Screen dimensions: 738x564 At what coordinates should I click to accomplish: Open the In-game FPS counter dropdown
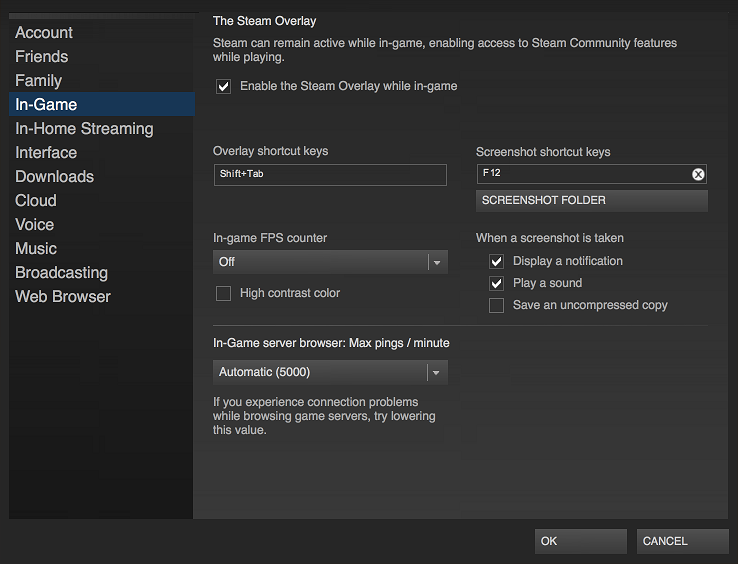coord(330,262)
